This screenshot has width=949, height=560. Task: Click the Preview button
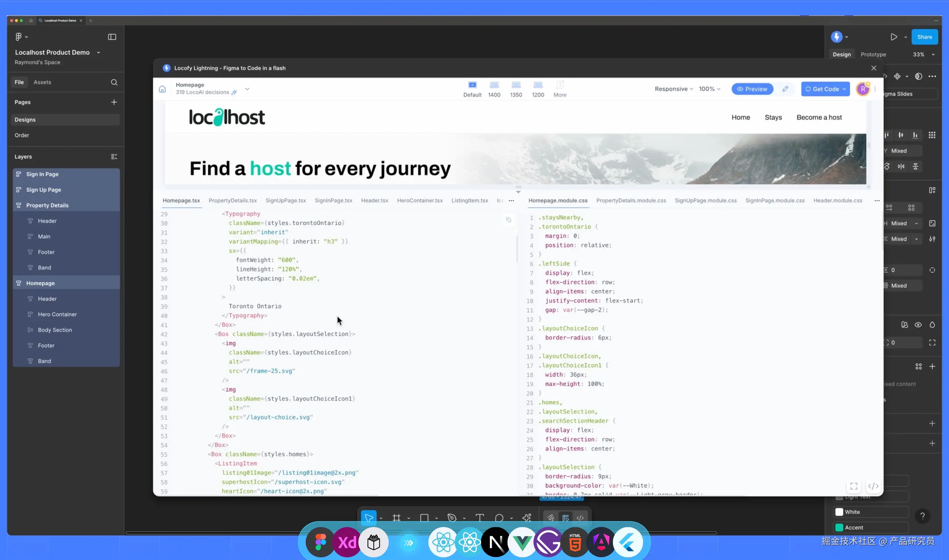[x=752, y=89]
